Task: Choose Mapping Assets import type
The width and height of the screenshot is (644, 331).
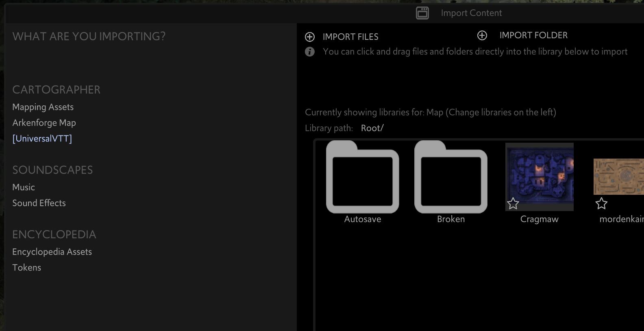Action: pyautogui.click(x=43, y=107)
